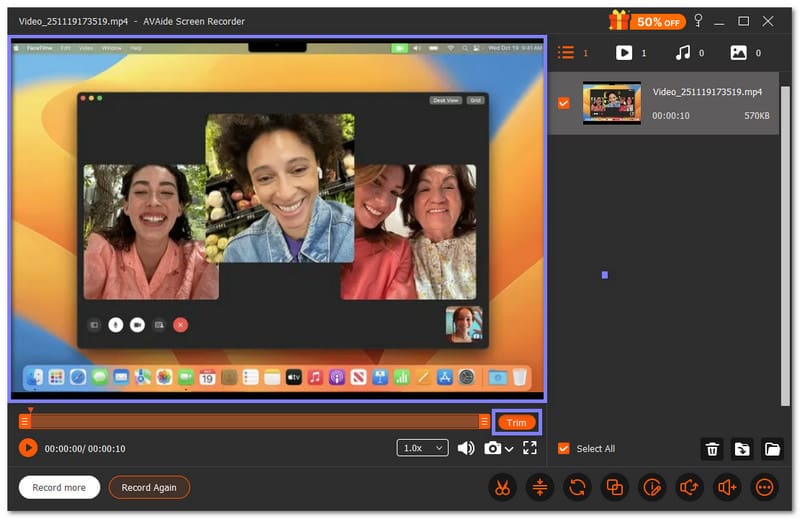This screenshot has height=519, width=800.
Task: Open the video compressor tool
Action: pos(539,488)
